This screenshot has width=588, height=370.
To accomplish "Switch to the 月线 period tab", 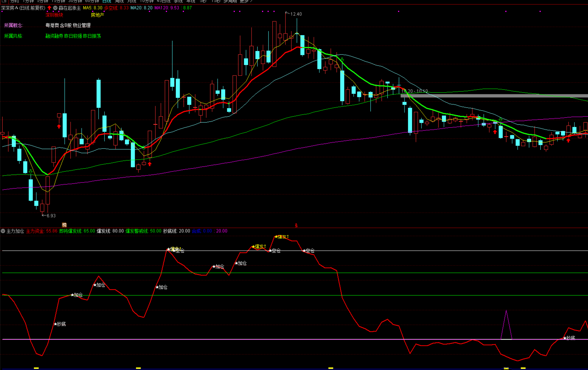I will point(132,1).
